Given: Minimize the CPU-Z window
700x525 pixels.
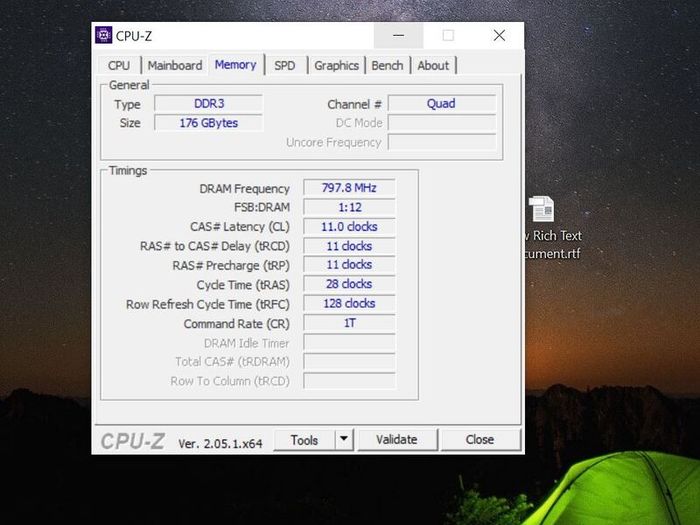Looking at the screenshot, I should [399, 35].
